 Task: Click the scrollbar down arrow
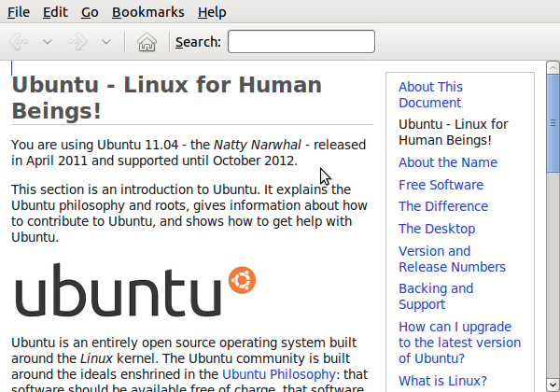coord(553,385)
